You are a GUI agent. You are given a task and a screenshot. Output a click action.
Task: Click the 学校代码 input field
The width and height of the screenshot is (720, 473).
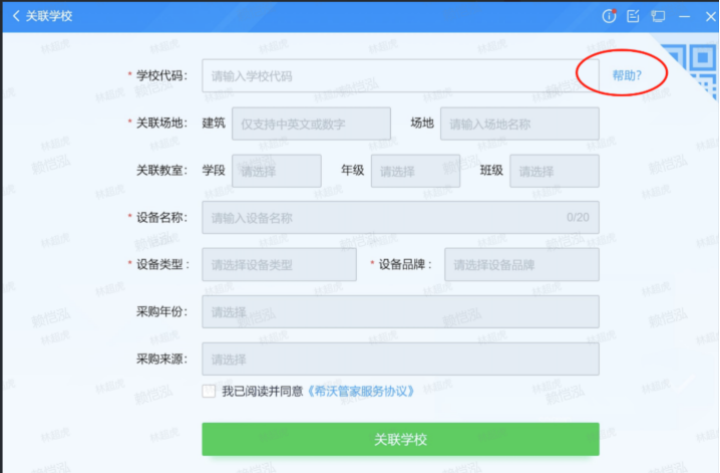(385, 76)
